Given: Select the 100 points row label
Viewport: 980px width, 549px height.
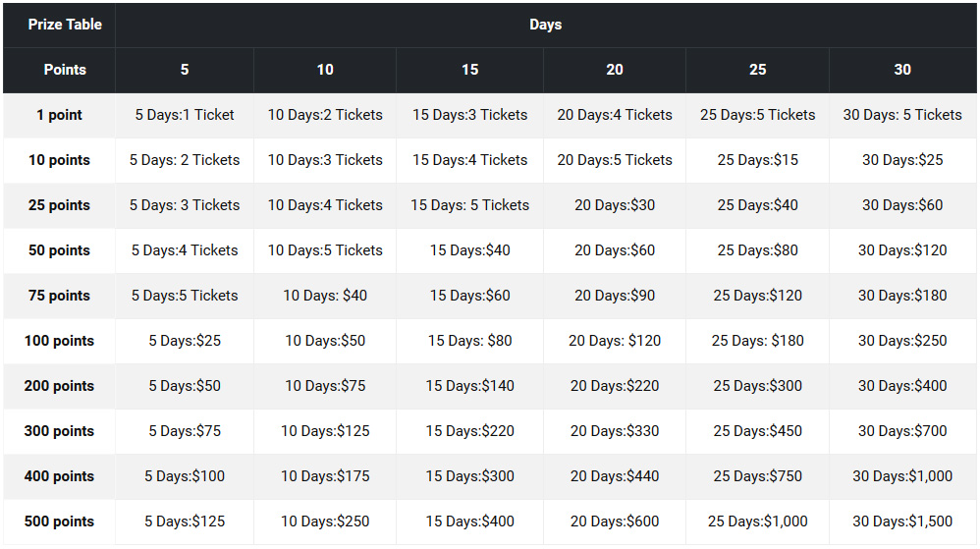Looking at the screenshot, I should (x=59, y=341).
